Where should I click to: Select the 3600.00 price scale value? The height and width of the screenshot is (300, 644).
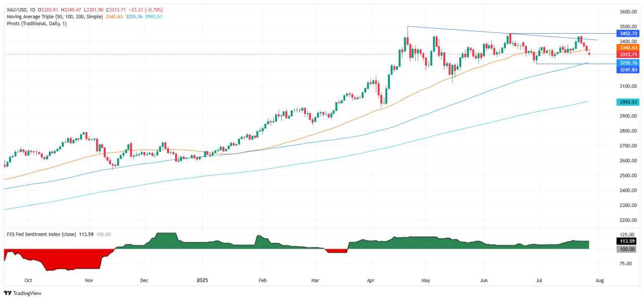coord(628,12)
